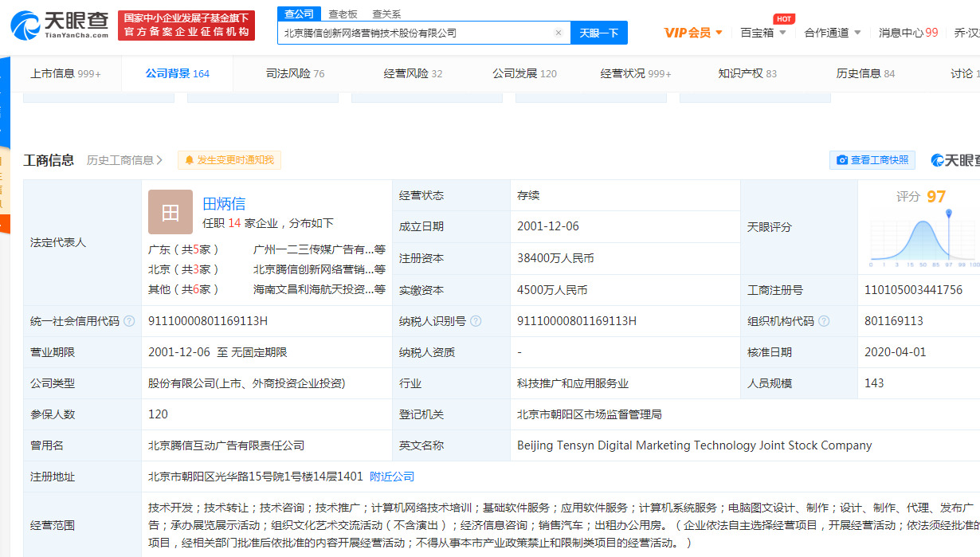980x557 pixels.
Task: Click the registered address text 光华路15号院
Action: coord(254,477)
